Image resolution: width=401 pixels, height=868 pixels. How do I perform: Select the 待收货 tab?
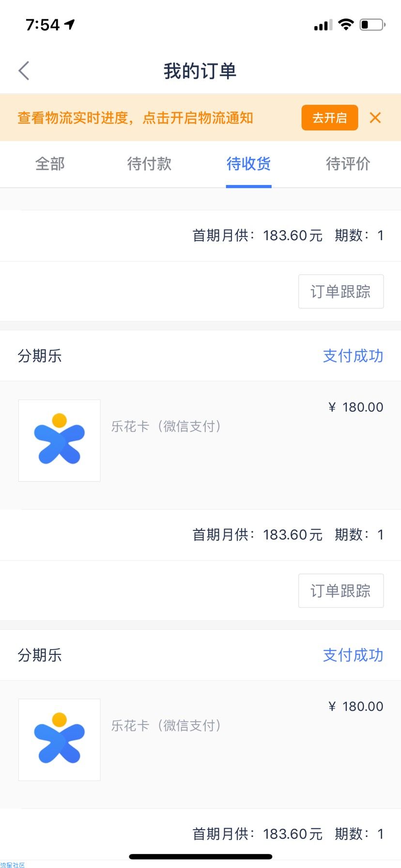(x=248, y=164)
